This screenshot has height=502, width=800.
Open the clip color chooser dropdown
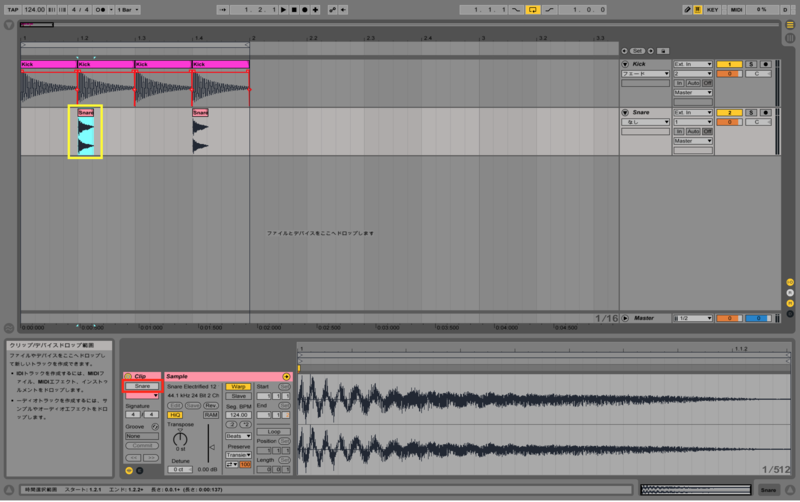tap(142, 396)
